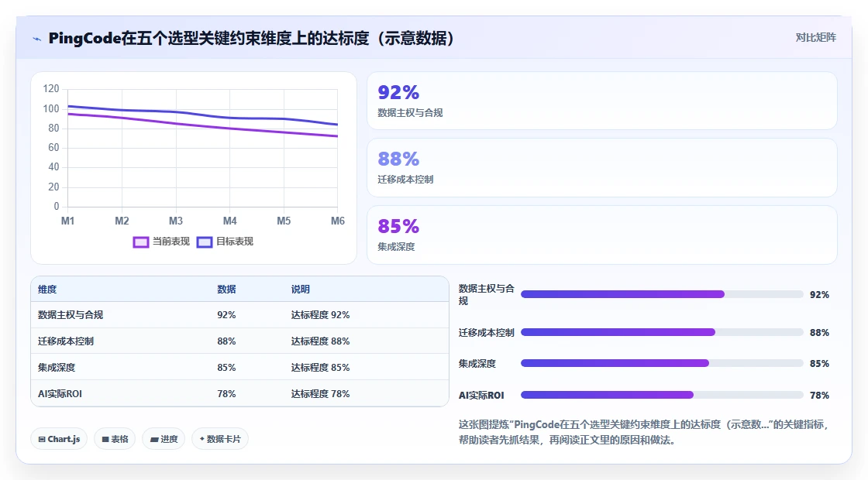The width and height of the screenshot is (868, 480).
Task: Click table cell 迁移成本控制
Action: [66, 341]
